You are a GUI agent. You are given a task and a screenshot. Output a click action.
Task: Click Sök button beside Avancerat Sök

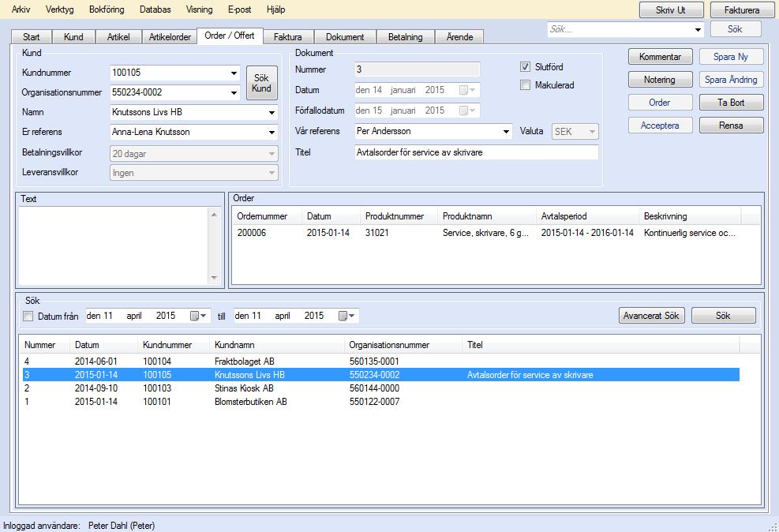click(724, 316)
